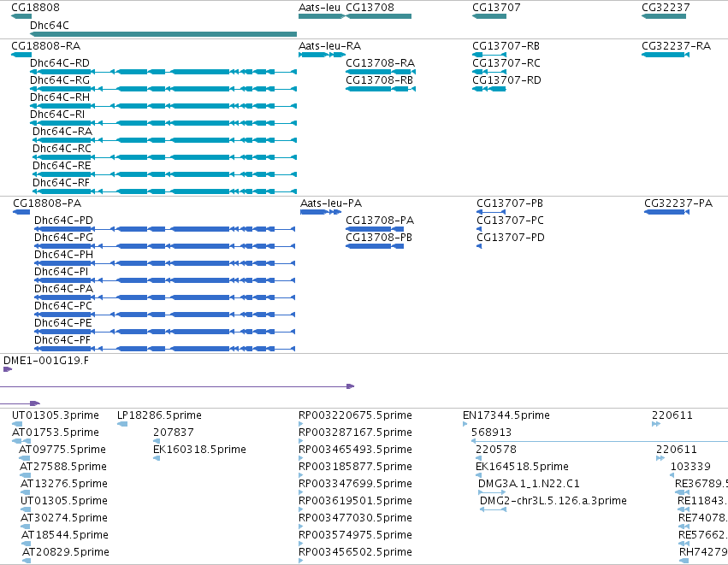This screenshot has height=565, width=728.
Task: Click EST LP18286.5prime
Action: tap(159, 415)
